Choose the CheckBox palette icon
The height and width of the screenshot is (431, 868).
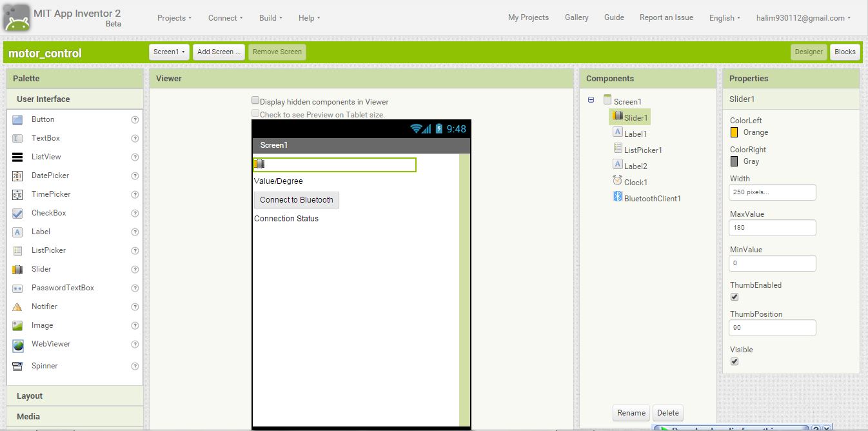[18, 213]
